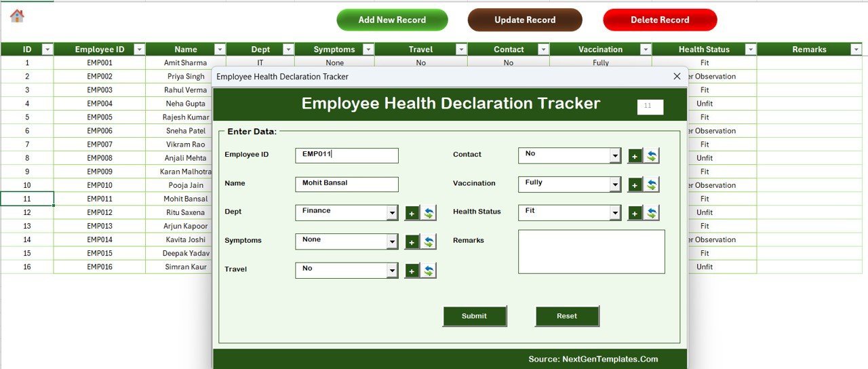This screenshot has width=868, height=369.
Task: Click the plus icon next to Health Status
Action: pos(635,214)
